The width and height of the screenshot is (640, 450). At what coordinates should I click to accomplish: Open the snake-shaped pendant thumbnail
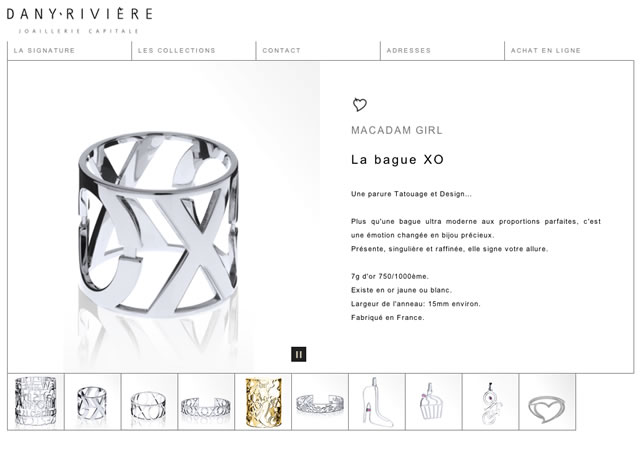tap(491, 402)
